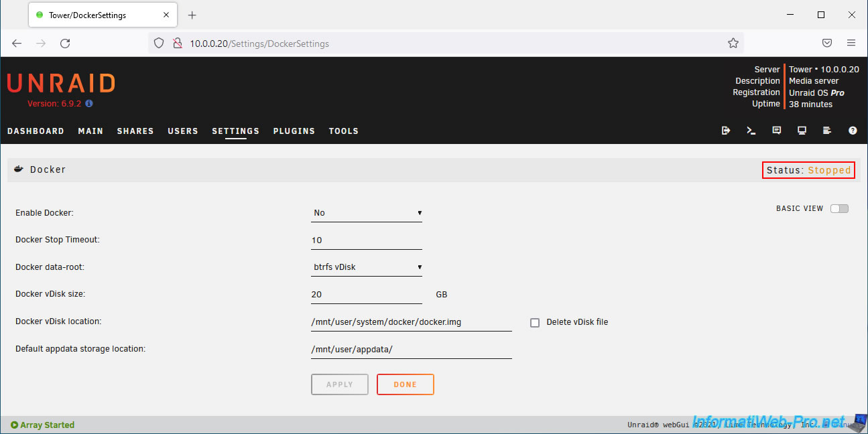Reload the page with the refresh icon
868x434 pixels.
click(x=65, y=44)
